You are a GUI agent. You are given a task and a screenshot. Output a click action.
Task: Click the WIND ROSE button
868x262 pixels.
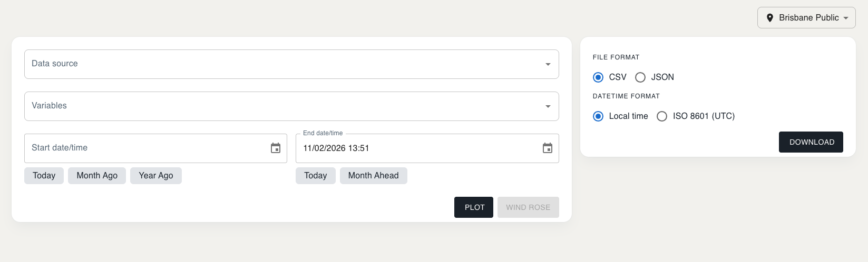528,207
